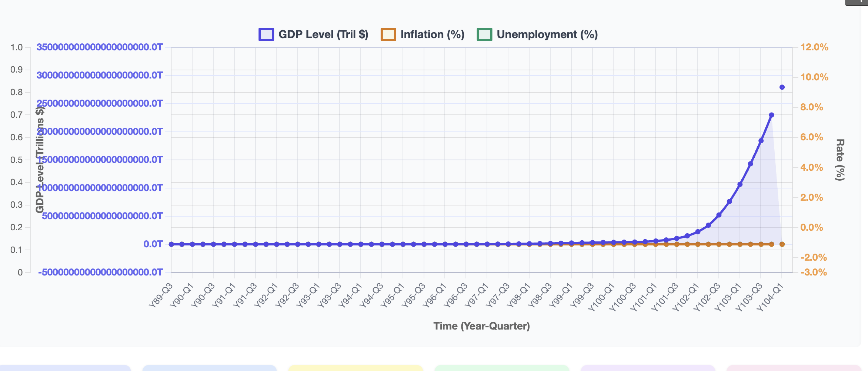Viewport: 868px width, 371px height.
Task: Click the Y92-Q3 x-axis label
Action: [287, 295]
